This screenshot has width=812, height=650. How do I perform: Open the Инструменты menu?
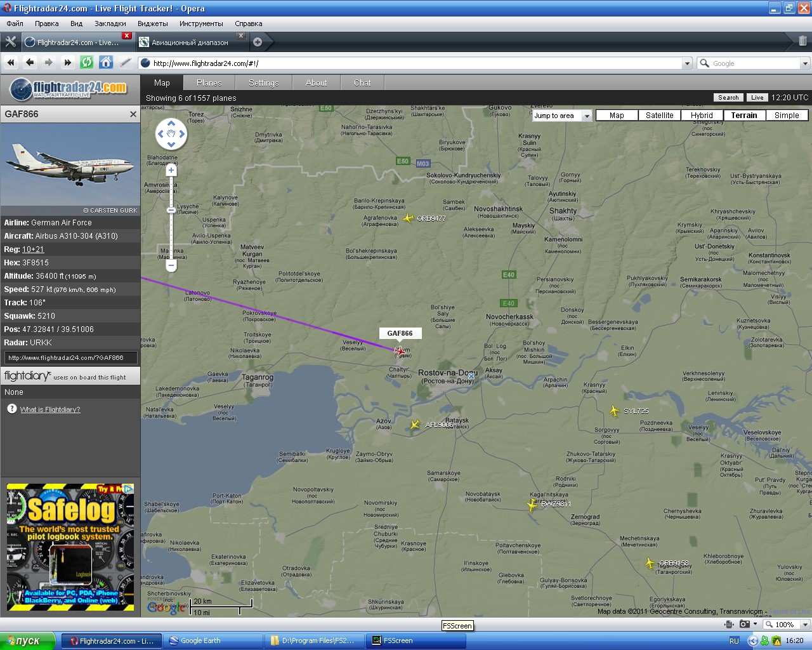point(201,23)
